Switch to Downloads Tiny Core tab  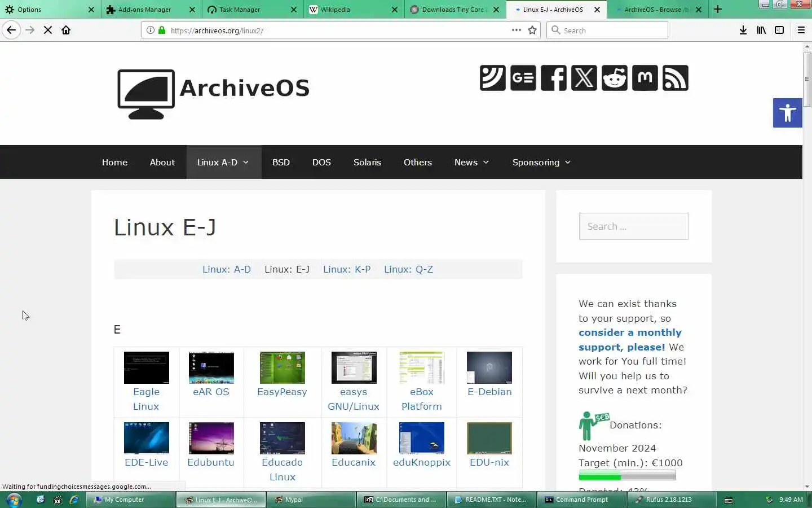tap(454, 9)
